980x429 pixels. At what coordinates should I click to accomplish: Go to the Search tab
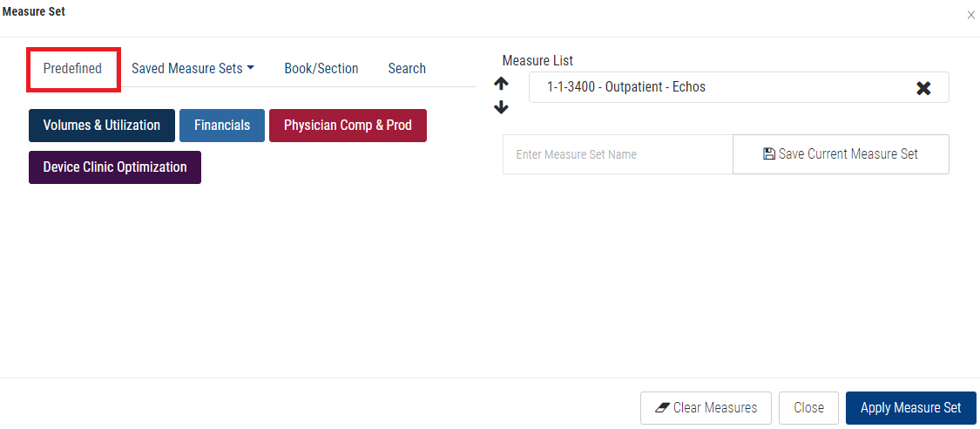coord(407,69)
